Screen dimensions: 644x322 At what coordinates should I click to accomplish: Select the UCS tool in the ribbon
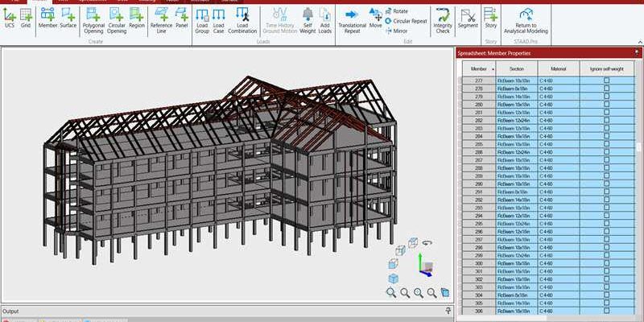point(10,18)
